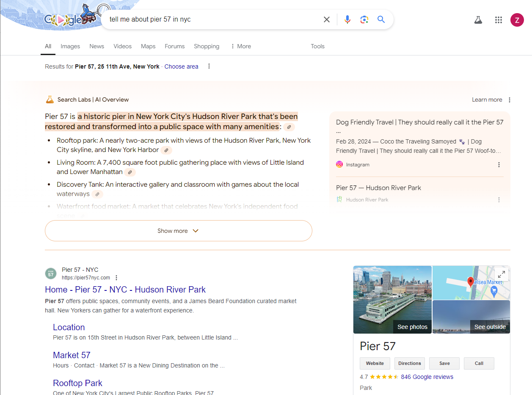
Task: Click the Pier 57 knowledge panel title
Action: point(378,346)
